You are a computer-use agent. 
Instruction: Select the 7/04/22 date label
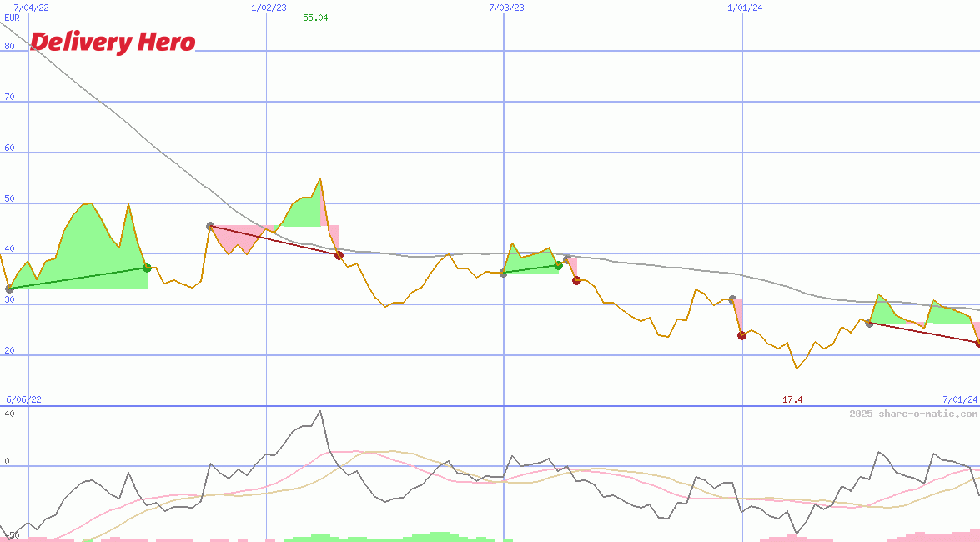tap(31, 8)
